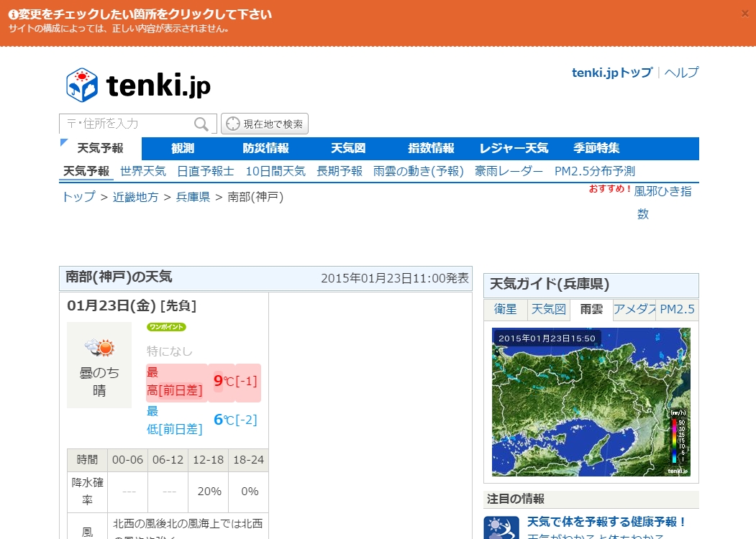Click the magnifier search icon

(x=201, y=124)
